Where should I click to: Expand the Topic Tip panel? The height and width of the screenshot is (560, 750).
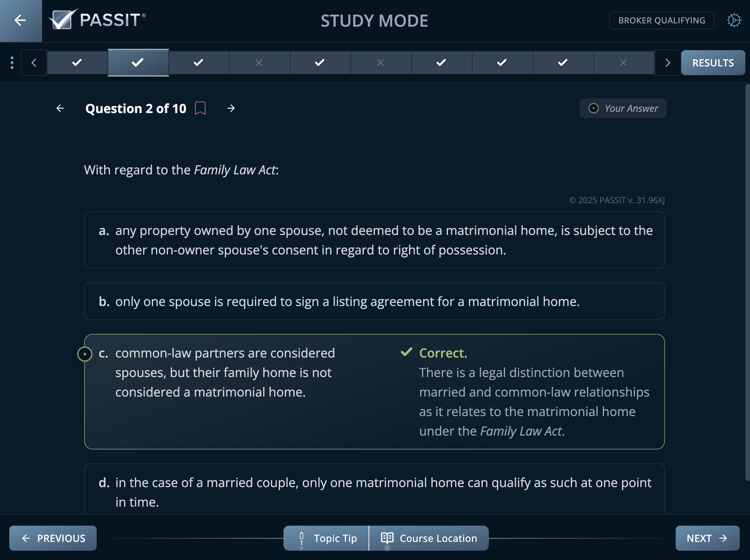(x=326, y=538)
